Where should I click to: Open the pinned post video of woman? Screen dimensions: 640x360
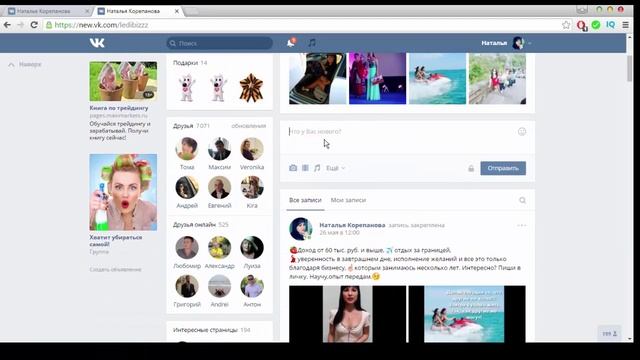347,314
